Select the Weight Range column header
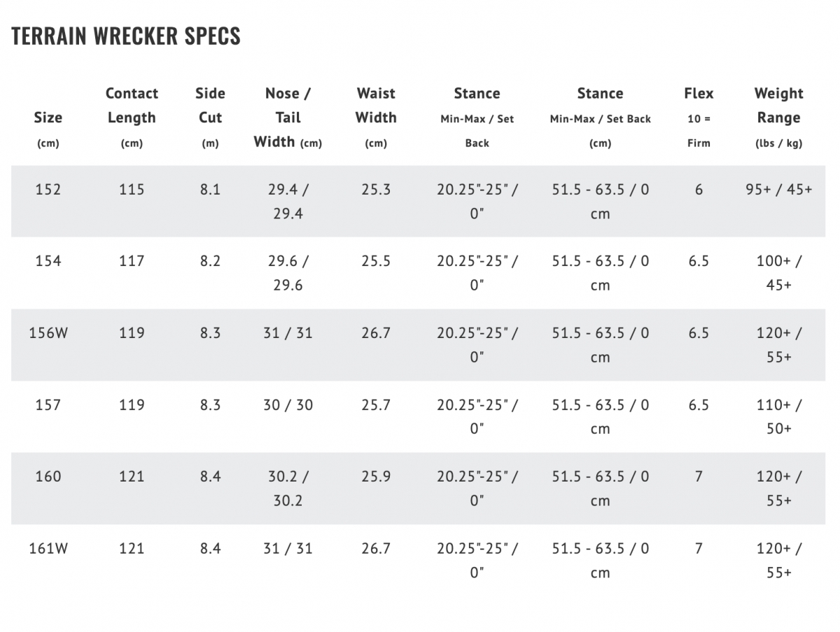Viewport: 840px width, 632px height. point(778,118)
